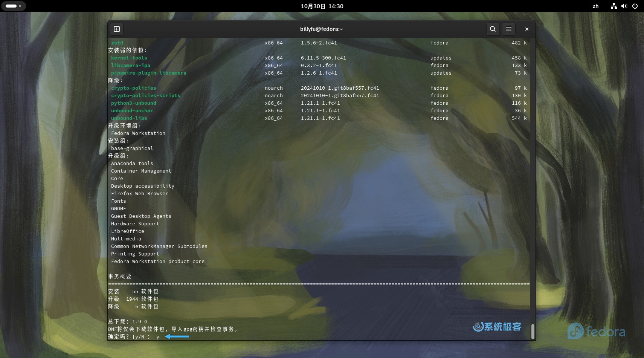Click the 升级环境组 heading
Image resolution: width=644 pixels, height=358 pixels.
tap(125, 125)
